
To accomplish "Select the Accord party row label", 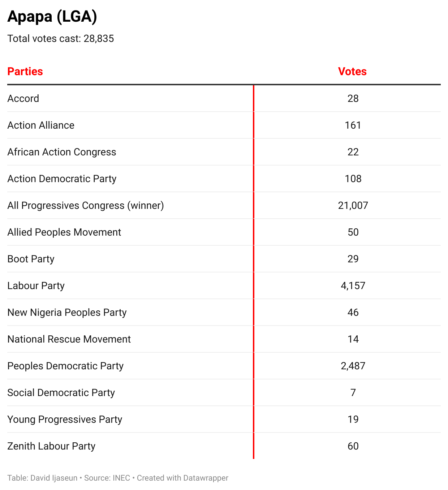I will [x=23, y=99].
